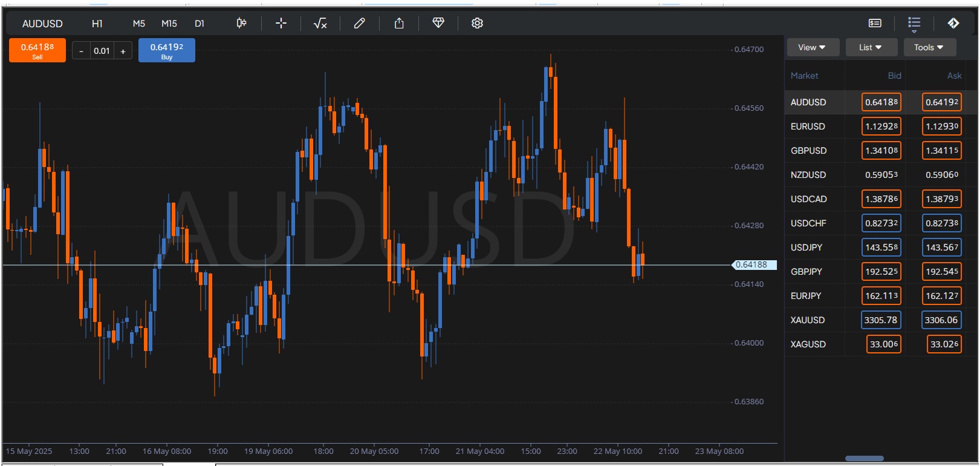980x466 pixels.
Task: Toggle the news panel icon
Action: point(875,23)
